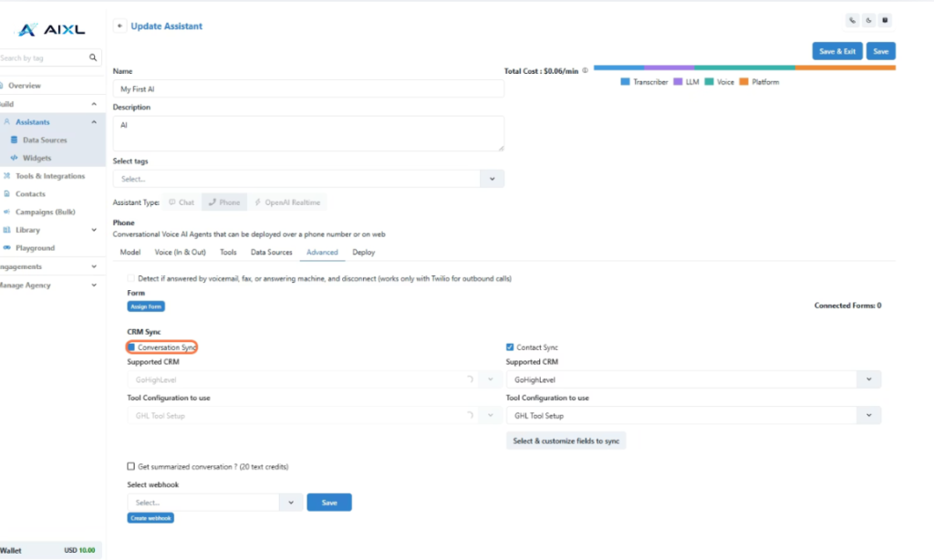Toggle dark mode with the moon icon
This screenshot has height=560, width=934.
(868, 20)
